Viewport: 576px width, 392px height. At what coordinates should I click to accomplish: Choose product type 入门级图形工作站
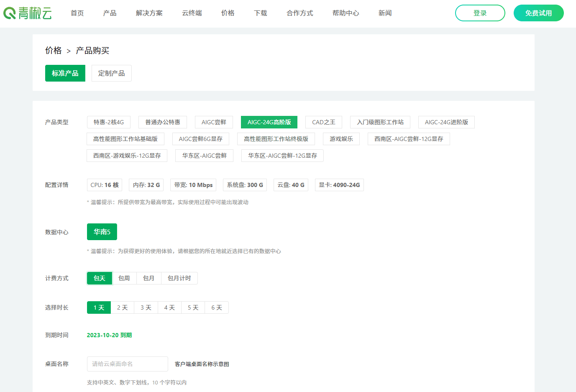[x=380, y=122]
